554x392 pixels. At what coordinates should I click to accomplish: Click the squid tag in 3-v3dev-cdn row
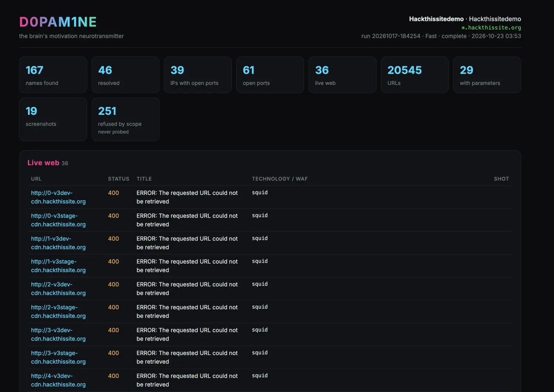[260, 330]
